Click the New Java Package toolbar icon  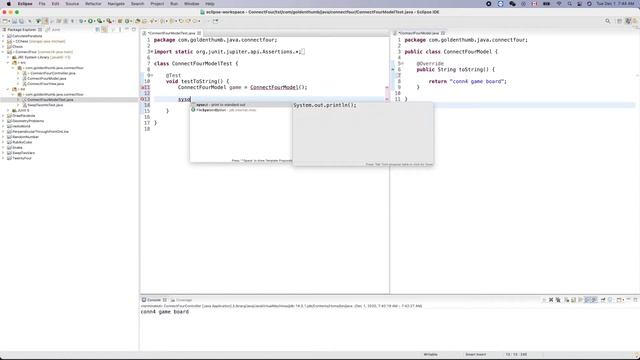pos(120,21)
